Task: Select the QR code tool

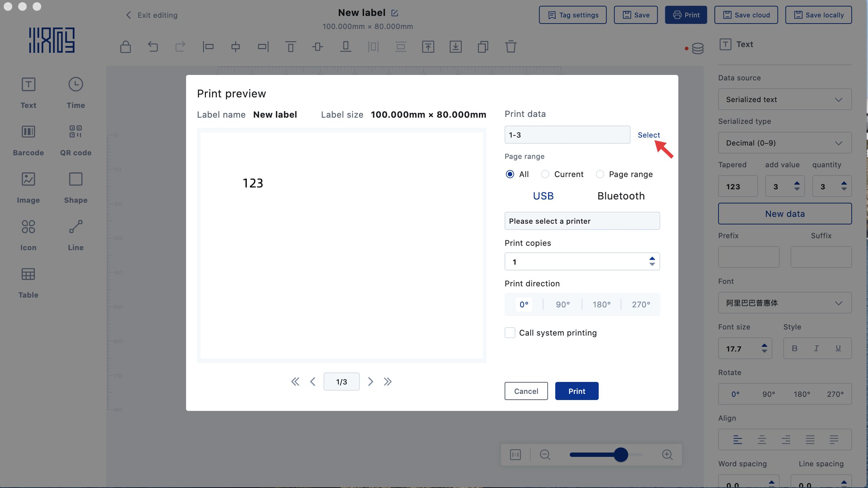Action: [76, 132]
